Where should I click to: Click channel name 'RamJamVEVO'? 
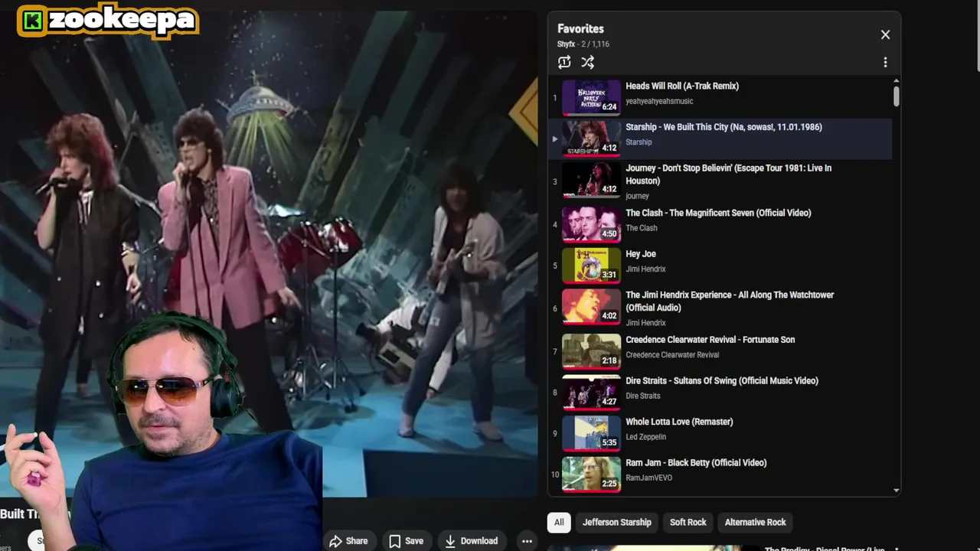pos(649,478)
